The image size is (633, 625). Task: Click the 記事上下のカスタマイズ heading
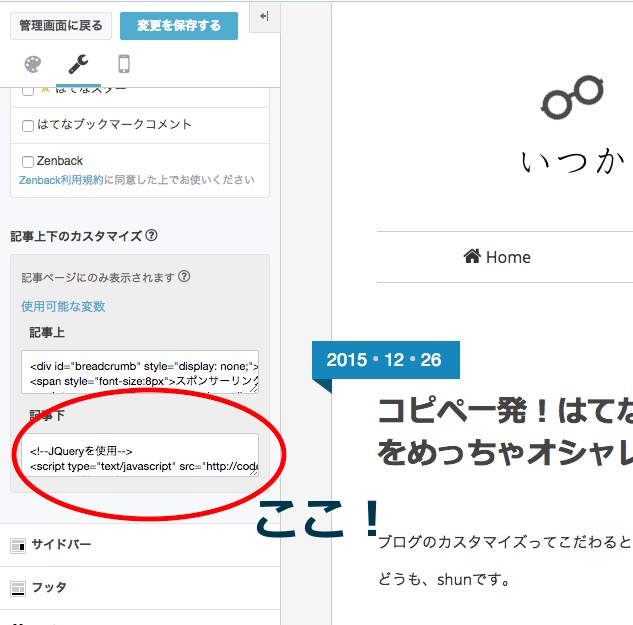pos(76,236)
